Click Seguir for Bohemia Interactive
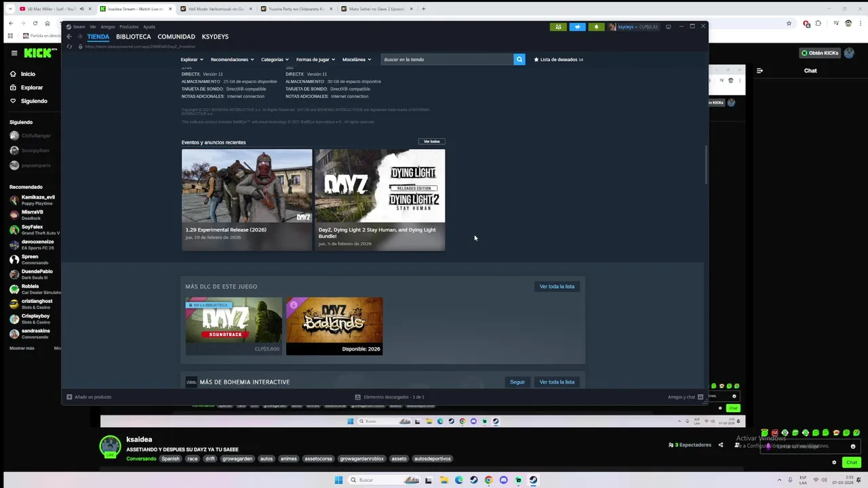Screen dimensions: 868x488 [x=517, y=382]
